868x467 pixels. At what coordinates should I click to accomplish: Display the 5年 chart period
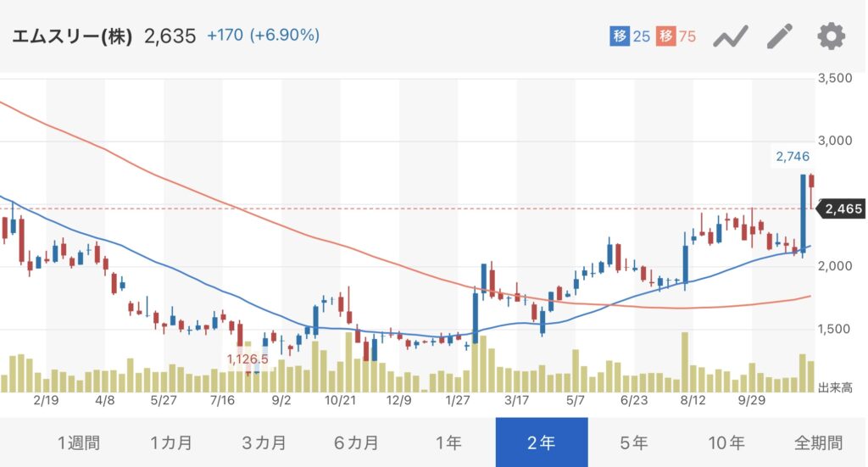[633, 442]
